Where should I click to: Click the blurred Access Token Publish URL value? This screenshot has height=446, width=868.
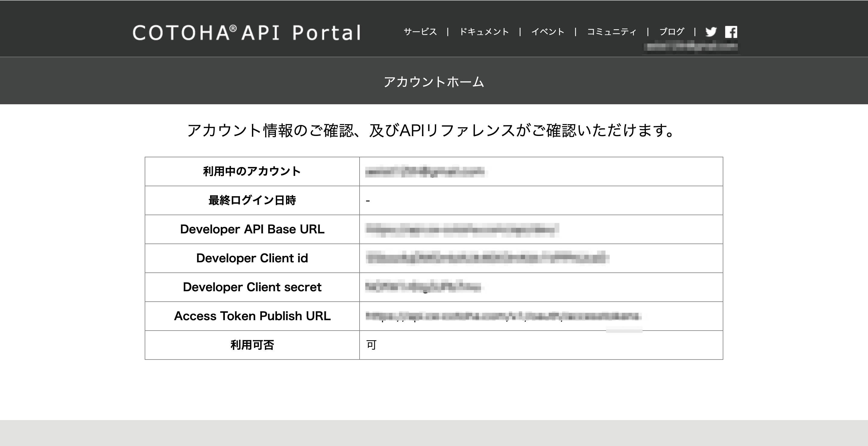coord(503,316)
